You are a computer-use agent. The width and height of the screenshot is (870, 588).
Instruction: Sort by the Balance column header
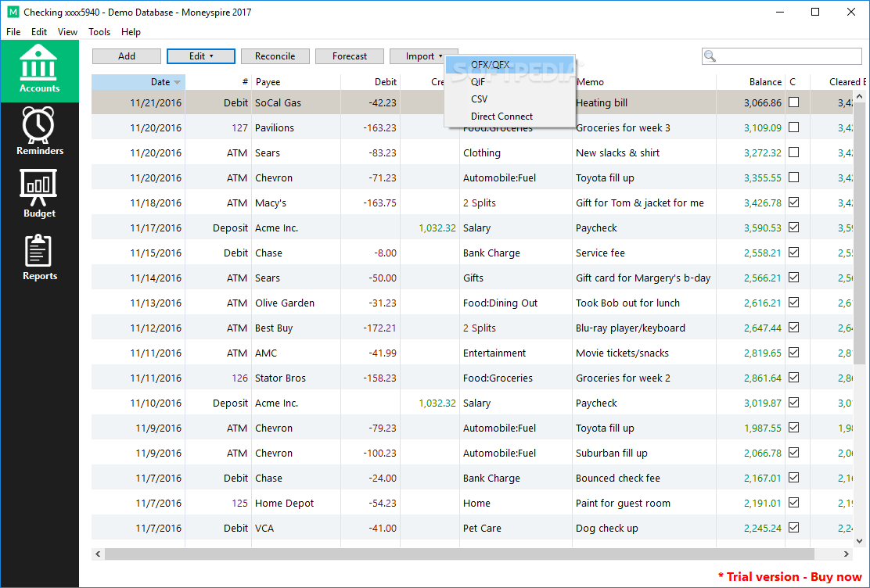(x=751, y=82)
